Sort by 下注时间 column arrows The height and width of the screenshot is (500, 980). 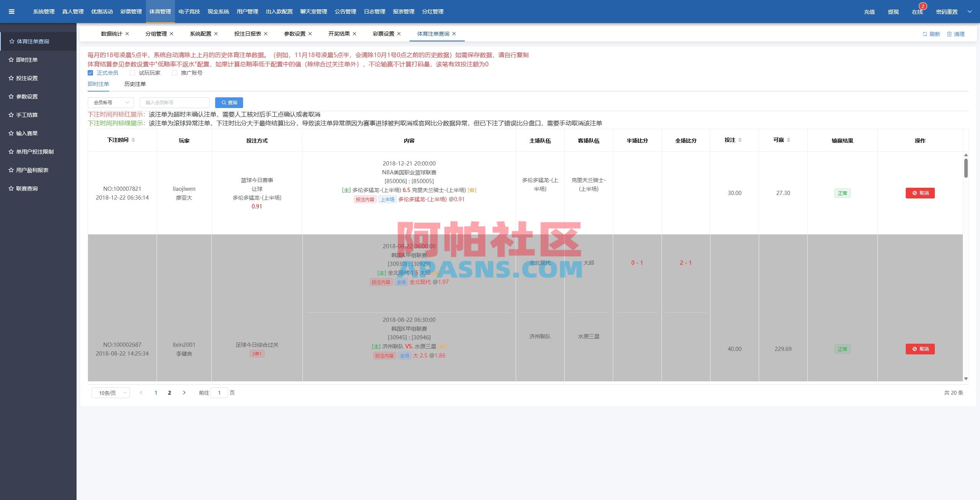[133, 140]
